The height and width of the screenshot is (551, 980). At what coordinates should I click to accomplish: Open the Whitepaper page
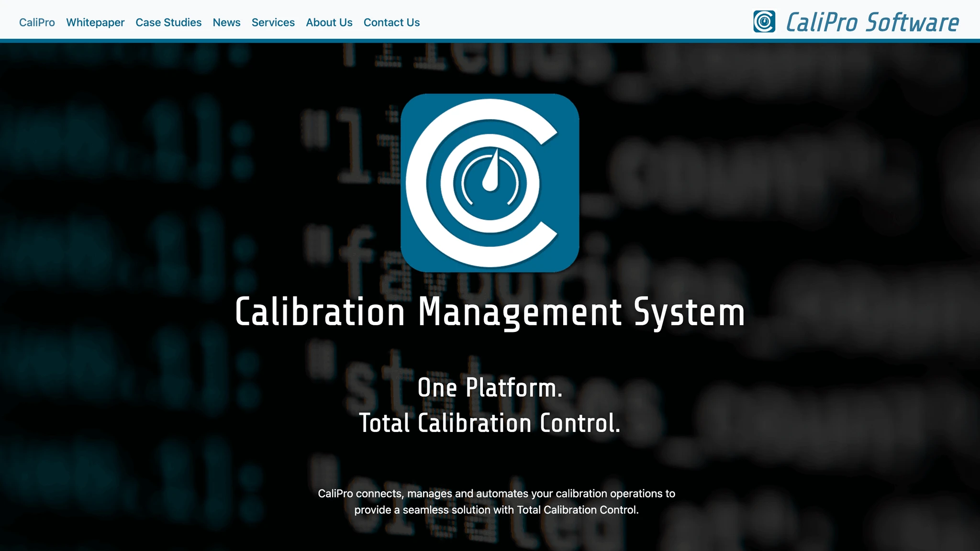95,22
